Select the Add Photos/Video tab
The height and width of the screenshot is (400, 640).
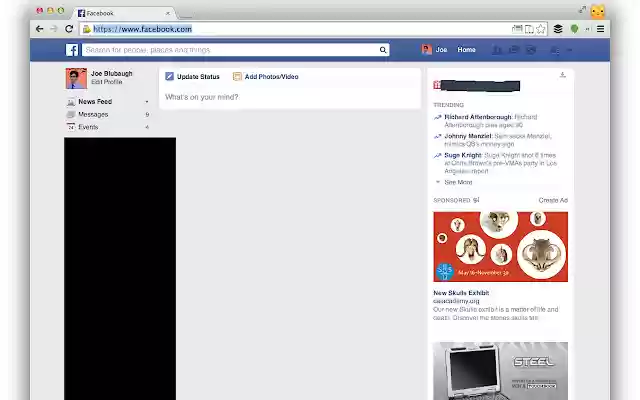click(x=265, y=76)
